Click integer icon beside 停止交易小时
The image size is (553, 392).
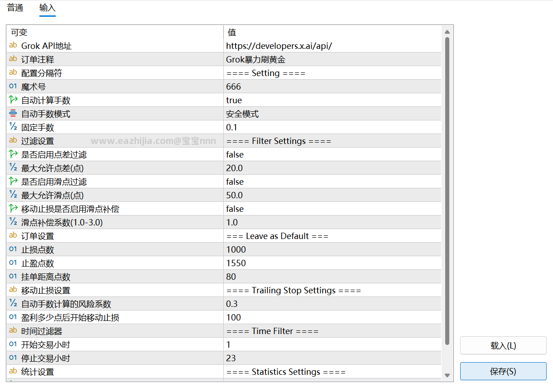(x=13, y=358)
